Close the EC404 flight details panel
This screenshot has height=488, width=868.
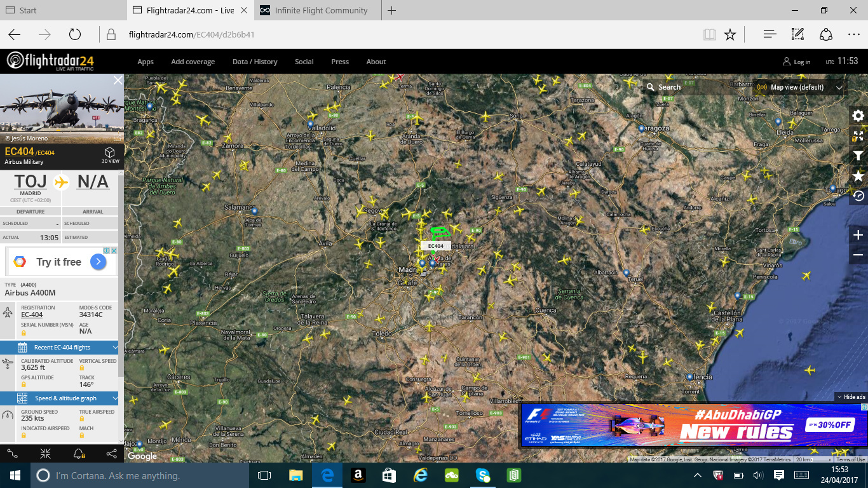click(x=118, y=80)
